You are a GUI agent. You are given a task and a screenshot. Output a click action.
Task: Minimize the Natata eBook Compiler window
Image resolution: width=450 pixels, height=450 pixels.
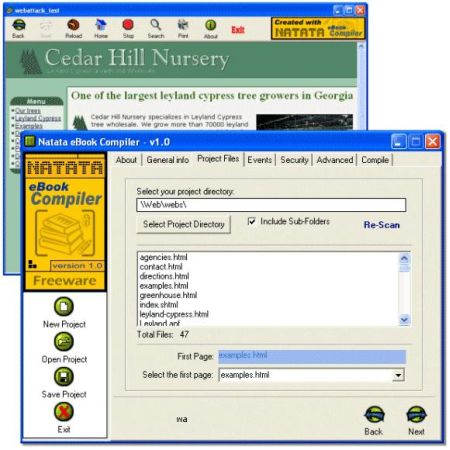tap(399, 142)
